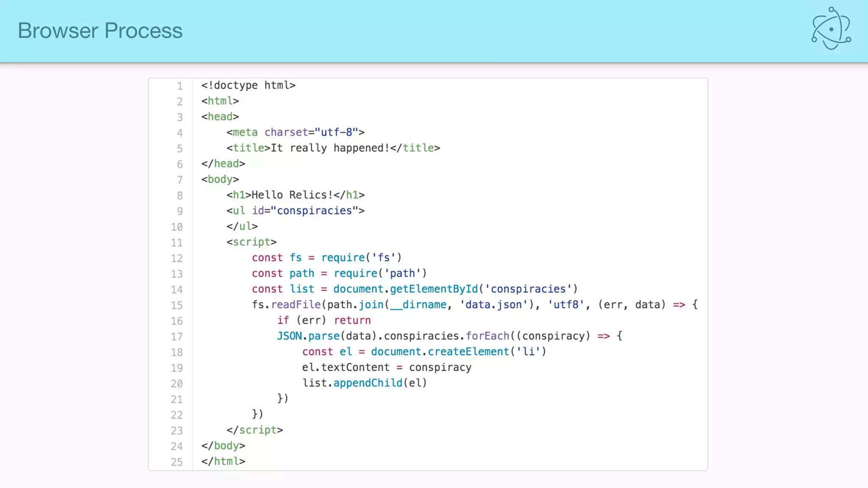The width and height of the screenshot is (868, 488).
Task: Click list.appendChild(el) statement
Action: point(364,383)
